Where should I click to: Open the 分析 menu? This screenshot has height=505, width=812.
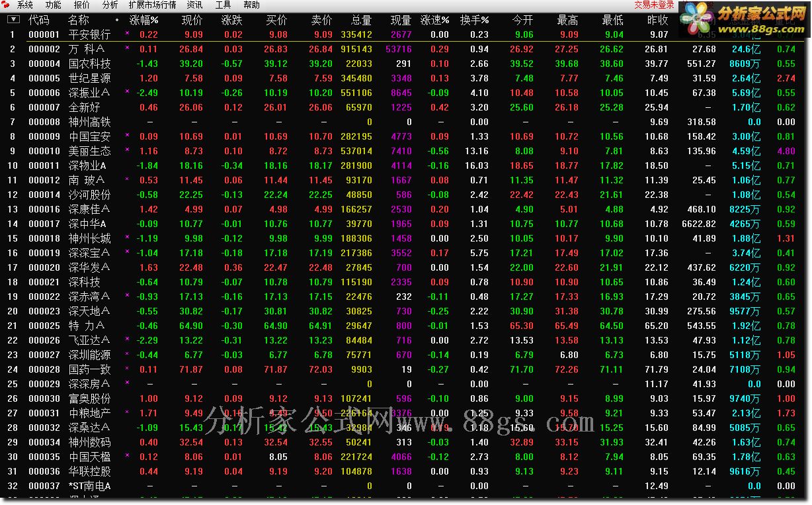[x=110, y=5]
